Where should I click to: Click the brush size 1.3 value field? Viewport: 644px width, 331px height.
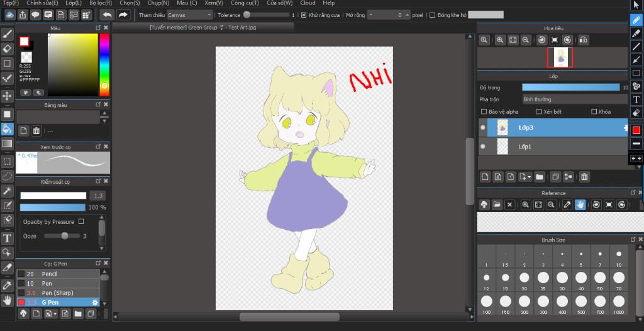pos(97,196)
